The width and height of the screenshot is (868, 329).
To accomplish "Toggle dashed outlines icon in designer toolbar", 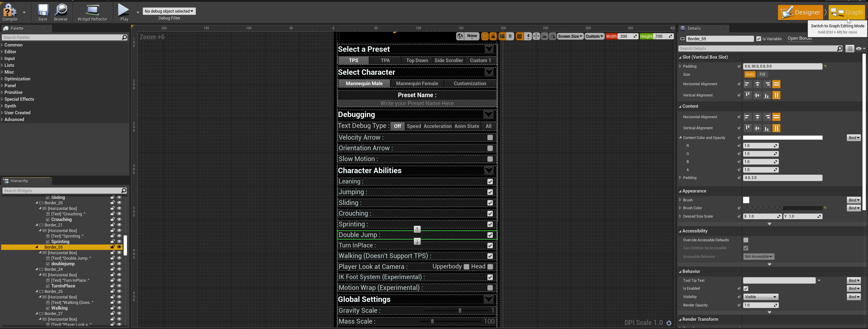I will [x=485, y=36].
